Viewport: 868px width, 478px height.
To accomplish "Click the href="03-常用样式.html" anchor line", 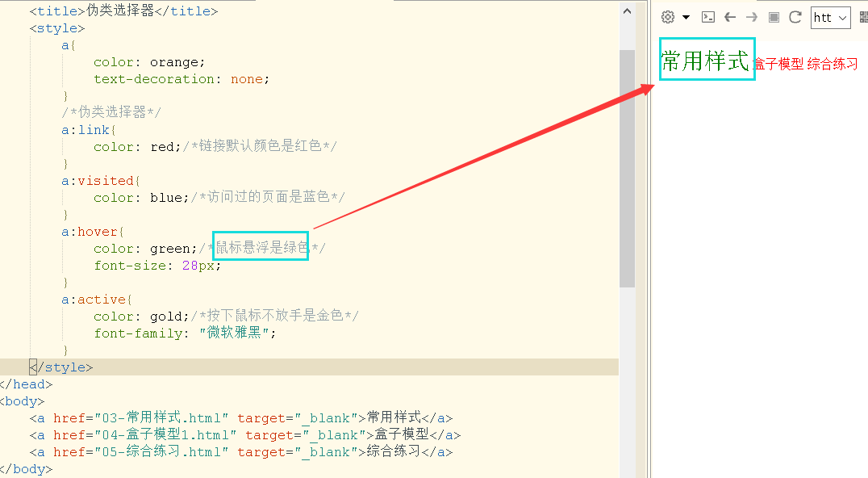I will [241, 417].
